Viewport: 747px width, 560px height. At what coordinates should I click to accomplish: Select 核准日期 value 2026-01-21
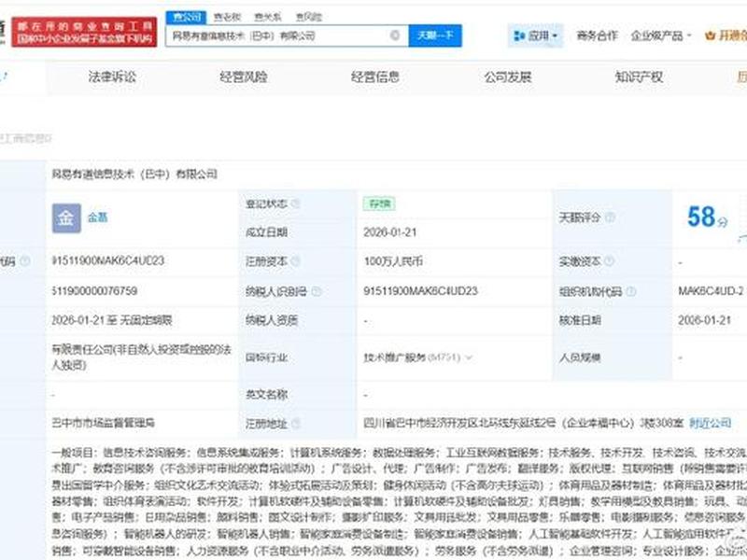[705, 320]
